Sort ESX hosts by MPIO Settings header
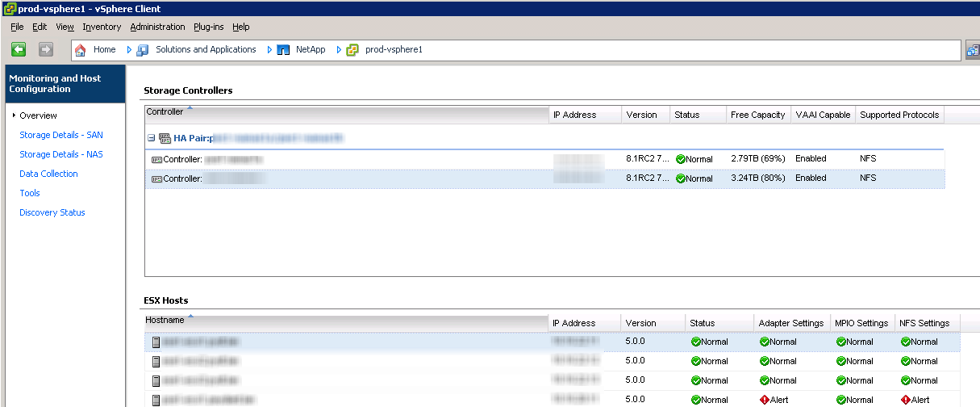Screen dimensions: 980x407 (863, 323)
